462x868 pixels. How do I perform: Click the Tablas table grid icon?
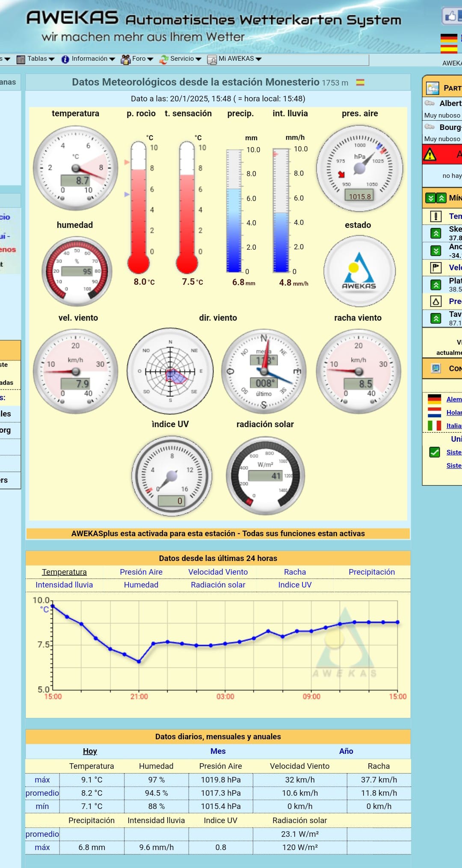click(x=21, y=59)
